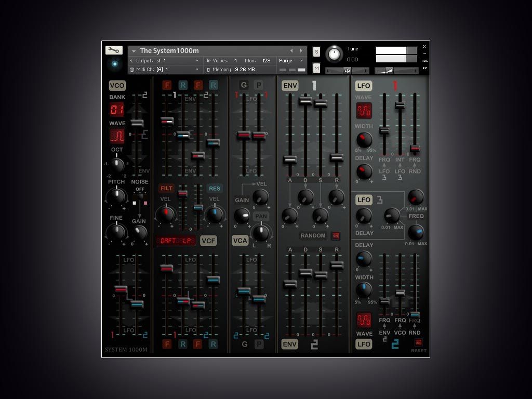Click the RES button in VCF
This screenshot has width=532, height=399.
click(214, 188)
